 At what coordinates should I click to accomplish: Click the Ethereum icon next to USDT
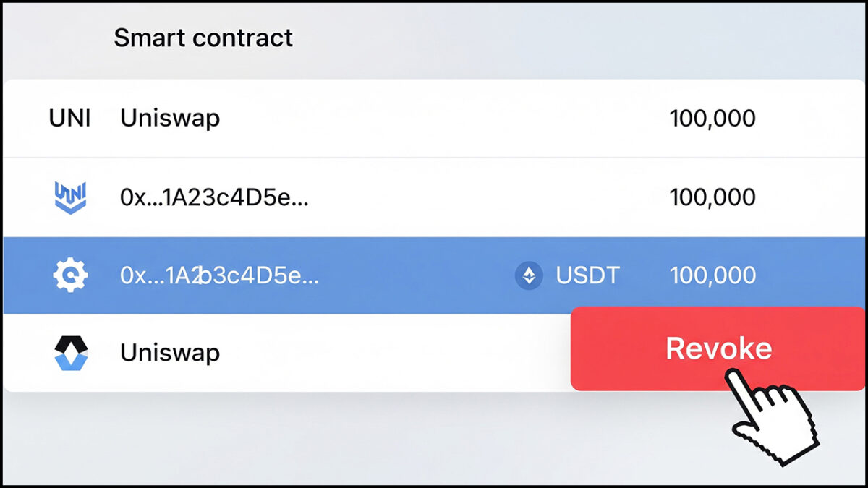(529, 275)
